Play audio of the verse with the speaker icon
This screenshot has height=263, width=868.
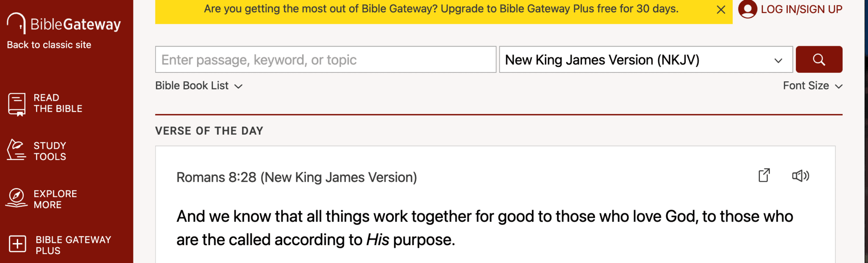click(x=801, y=175)
